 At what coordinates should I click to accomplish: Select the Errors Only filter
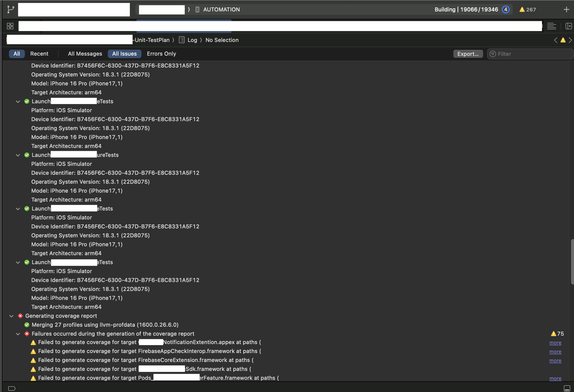click(x=161, y=54)
